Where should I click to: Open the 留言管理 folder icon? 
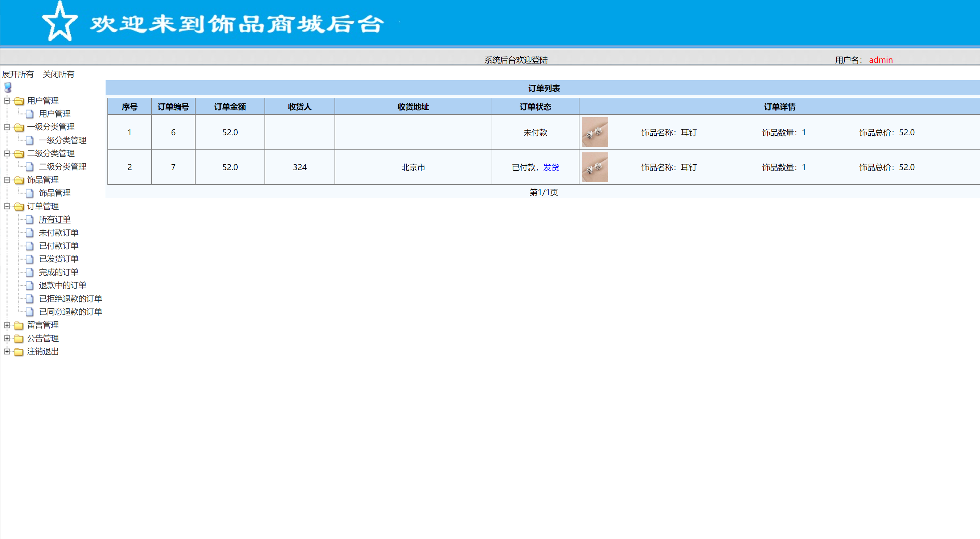point(18,325)
